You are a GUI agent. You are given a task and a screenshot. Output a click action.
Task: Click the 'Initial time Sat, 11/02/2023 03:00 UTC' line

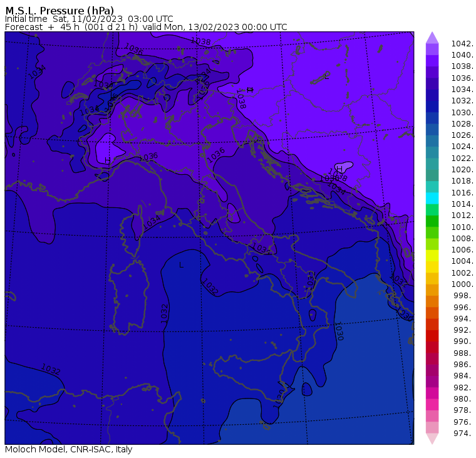[89, 19]
